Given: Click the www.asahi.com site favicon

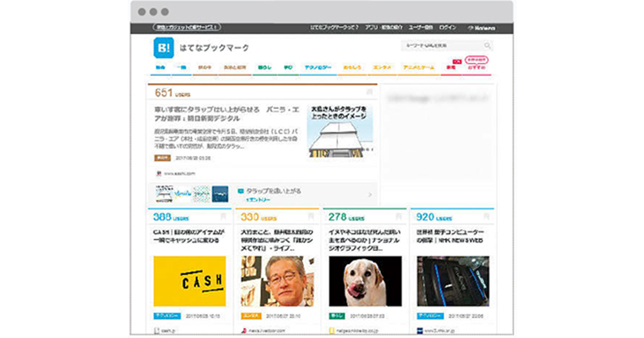Looking at the screenshot, I should click(x=159, y=174).
